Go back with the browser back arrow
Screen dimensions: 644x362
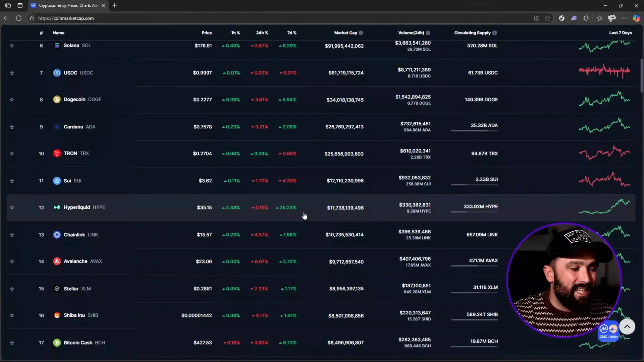point(6,18)
